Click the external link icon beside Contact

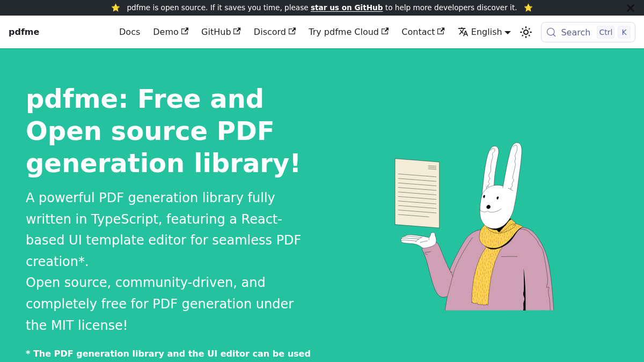click(441, 31)
